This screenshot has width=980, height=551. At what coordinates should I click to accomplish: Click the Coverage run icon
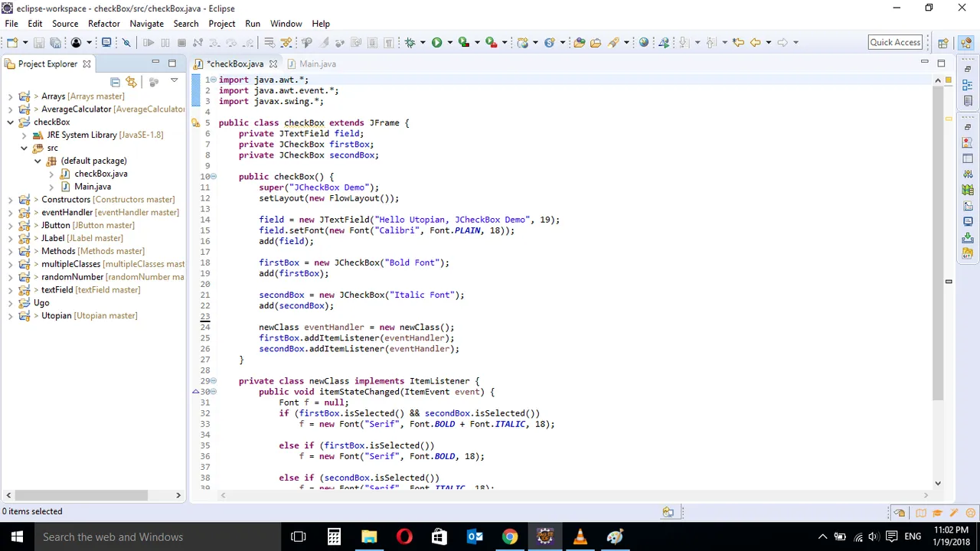463,43
